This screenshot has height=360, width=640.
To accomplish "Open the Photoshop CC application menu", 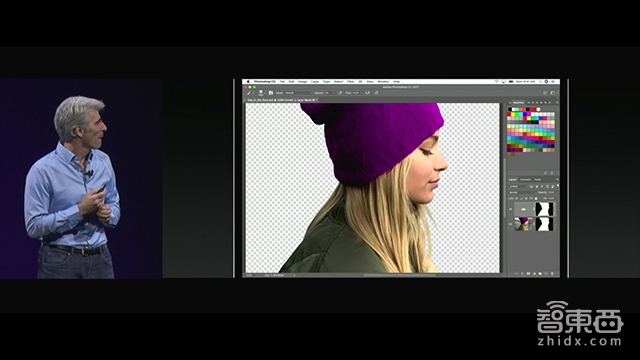I will coord(264,82).
